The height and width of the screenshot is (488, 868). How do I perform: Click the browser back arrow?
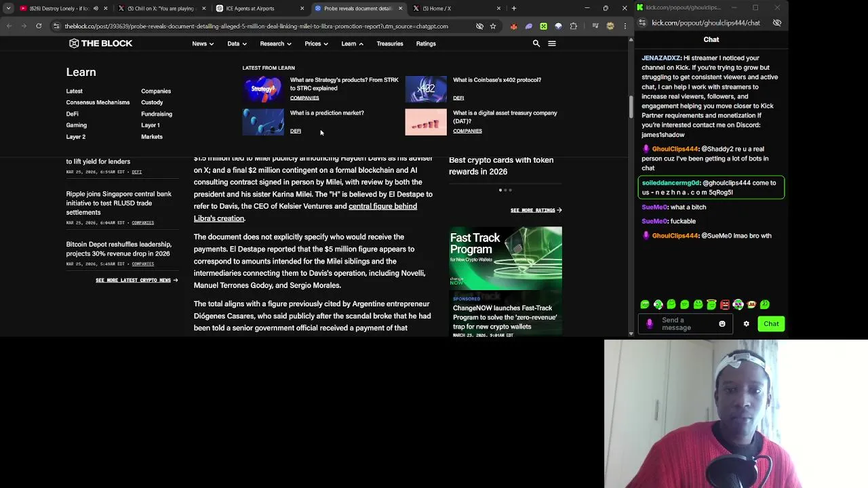pyautogui.click(x=9, y=26)
